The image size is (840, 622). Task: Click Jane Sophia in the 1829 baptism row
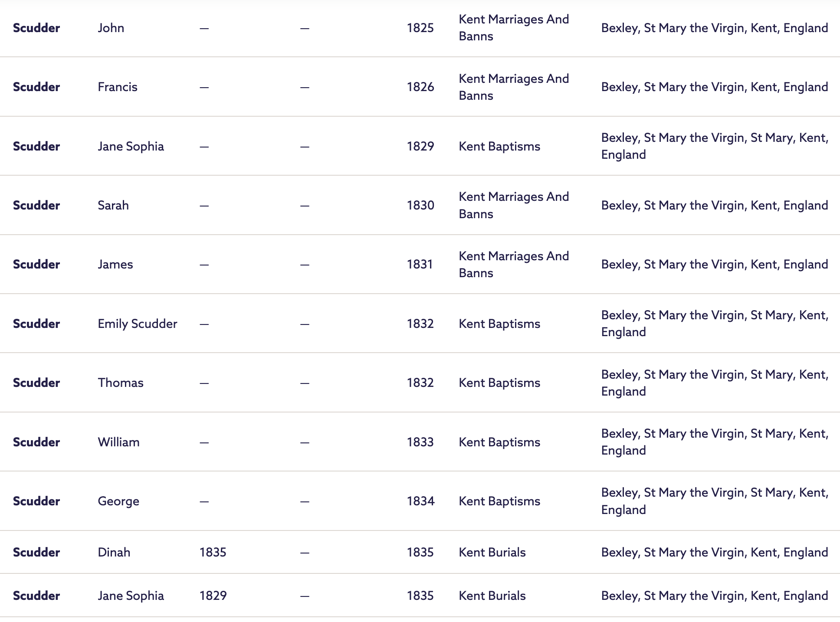click(x=131, y=146)
